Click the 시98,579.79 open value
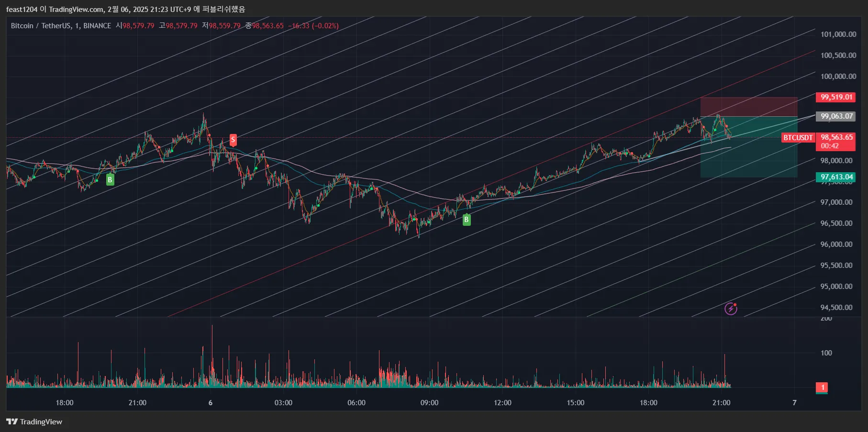This screenshot has width=868, height=432. 135,26
